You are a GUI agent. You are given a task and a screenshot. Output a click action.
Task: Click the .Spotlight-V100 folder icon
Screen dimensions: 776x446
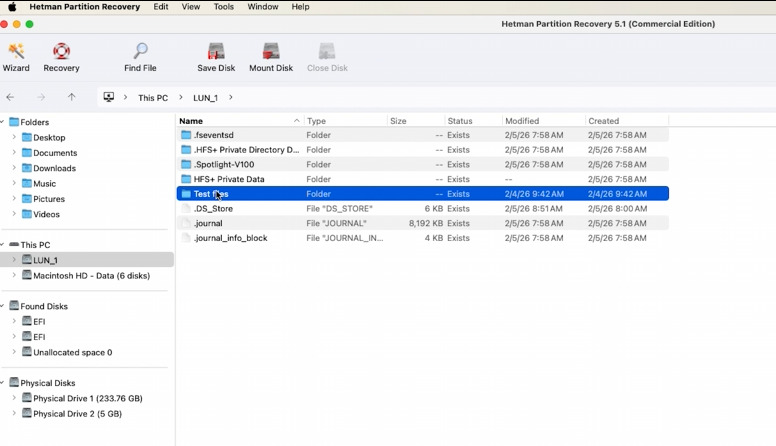pos(186,164)
